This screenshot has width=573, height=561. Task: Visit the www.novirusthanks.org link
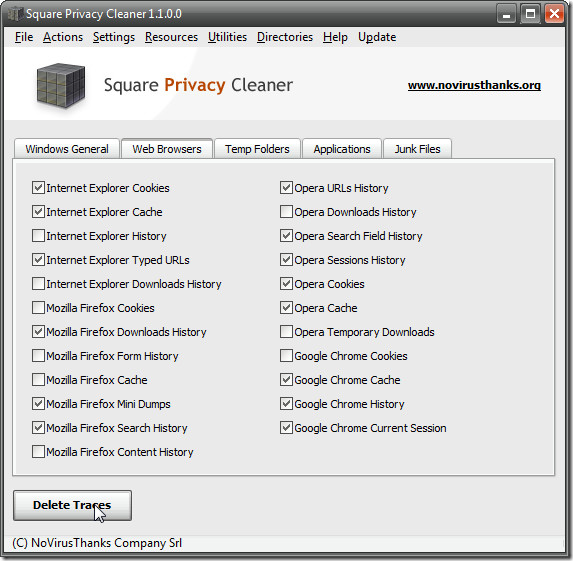pyautogui.click(x=474, y=85)
